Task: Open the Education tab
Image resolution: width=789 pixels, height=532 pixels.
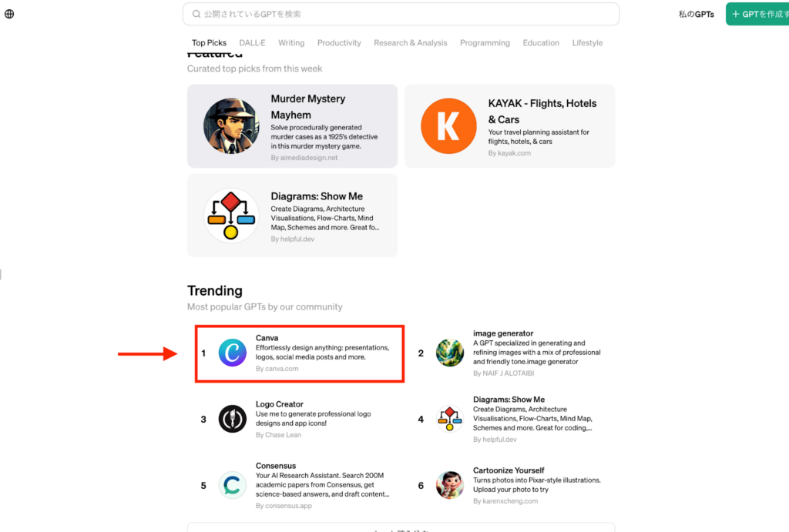Action: [x=541, y=43]
